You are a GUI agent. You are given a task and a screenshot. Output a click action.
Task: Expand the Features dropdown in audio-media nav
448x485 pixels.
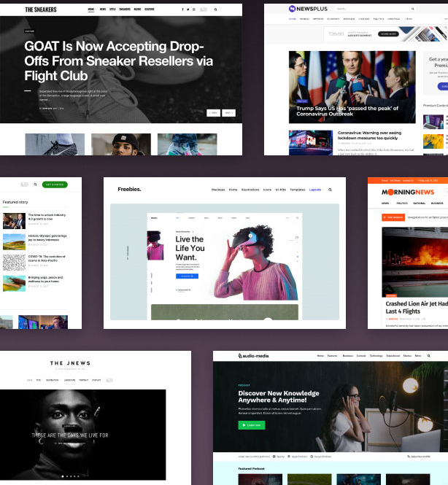(333, 356)
